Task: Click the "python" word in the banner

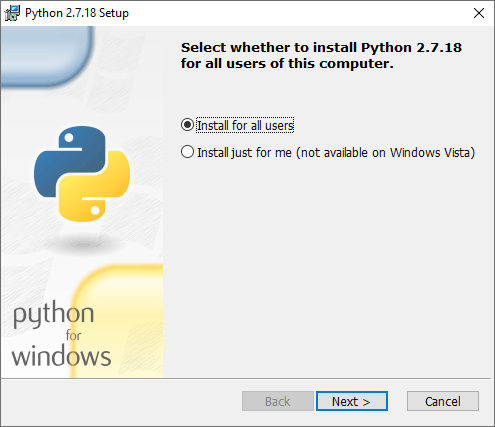Action: click(x=53, y=314)
